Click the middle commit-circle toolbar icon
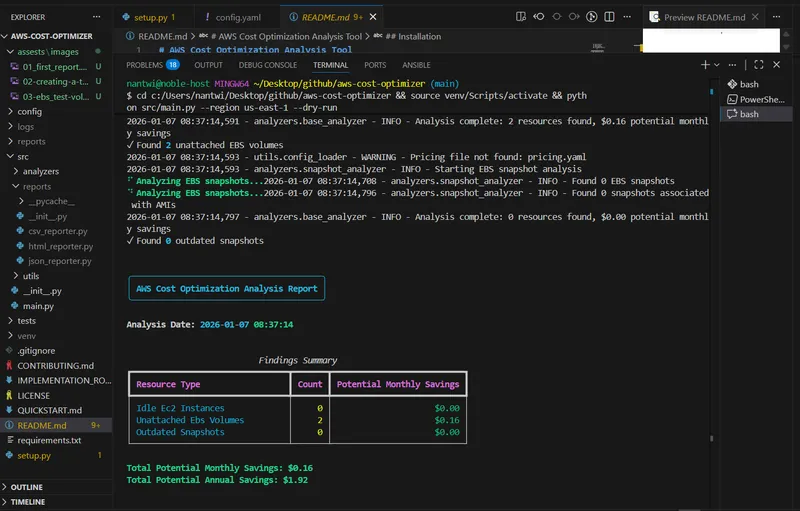 [x=557, y=17]
